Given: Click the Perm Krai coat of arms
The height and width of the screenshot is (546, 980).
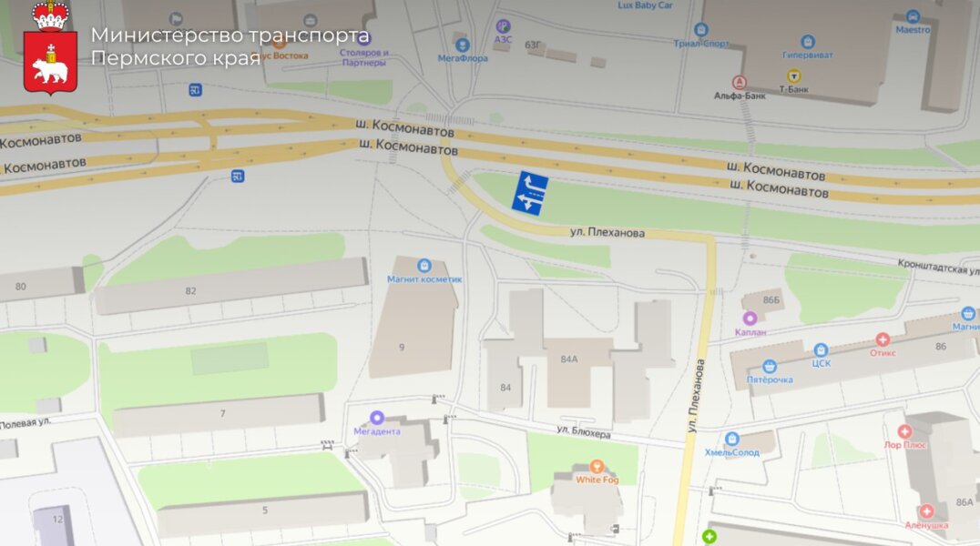Looking at the screenshot, I should [50, 49].
